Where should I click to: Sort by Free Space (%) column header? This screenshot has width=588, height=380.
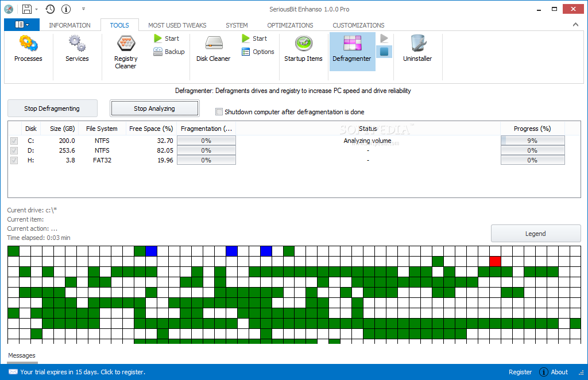tap(151, 129)
